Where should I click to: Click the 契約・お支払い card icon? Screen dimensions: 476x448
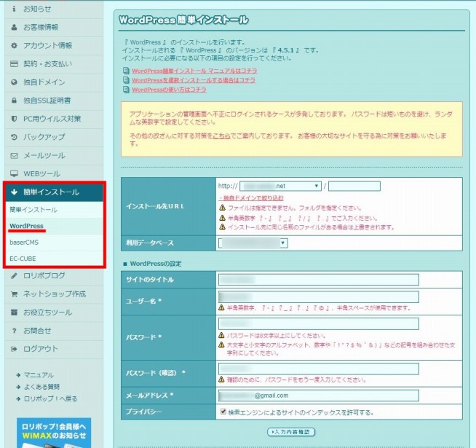(15, 63)
